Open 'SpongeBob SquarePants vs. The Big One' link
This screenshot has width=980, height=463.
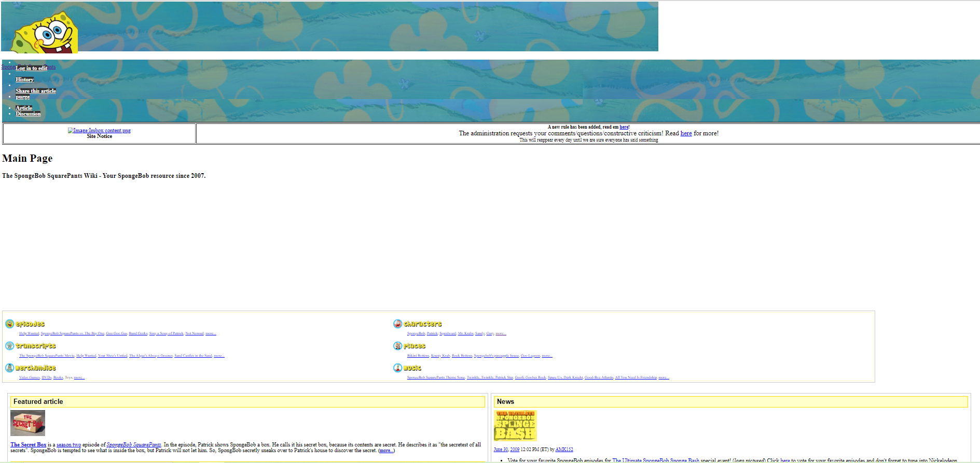pyautogui.click(x=73, y=333)
